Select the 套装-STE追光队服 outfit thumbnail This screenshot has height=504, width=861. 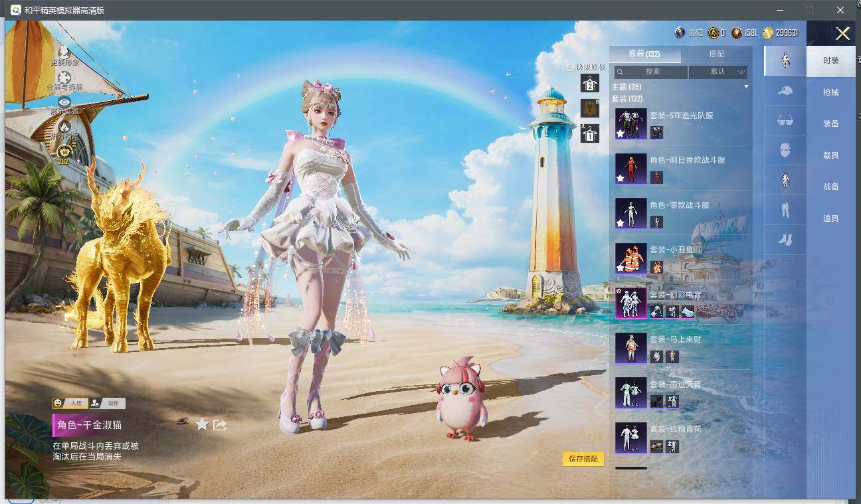tap(630, 124)
